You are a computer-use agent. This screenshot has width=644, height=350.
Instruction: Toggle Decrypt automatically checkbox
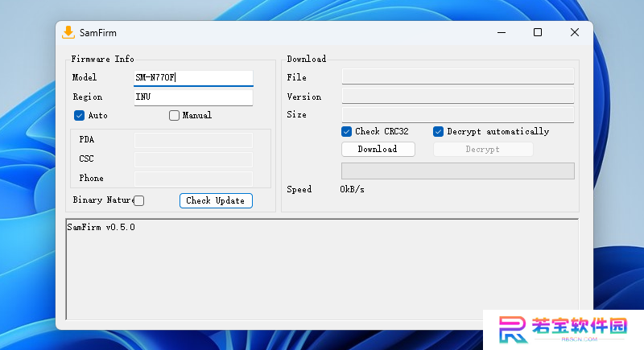(438, 132)
